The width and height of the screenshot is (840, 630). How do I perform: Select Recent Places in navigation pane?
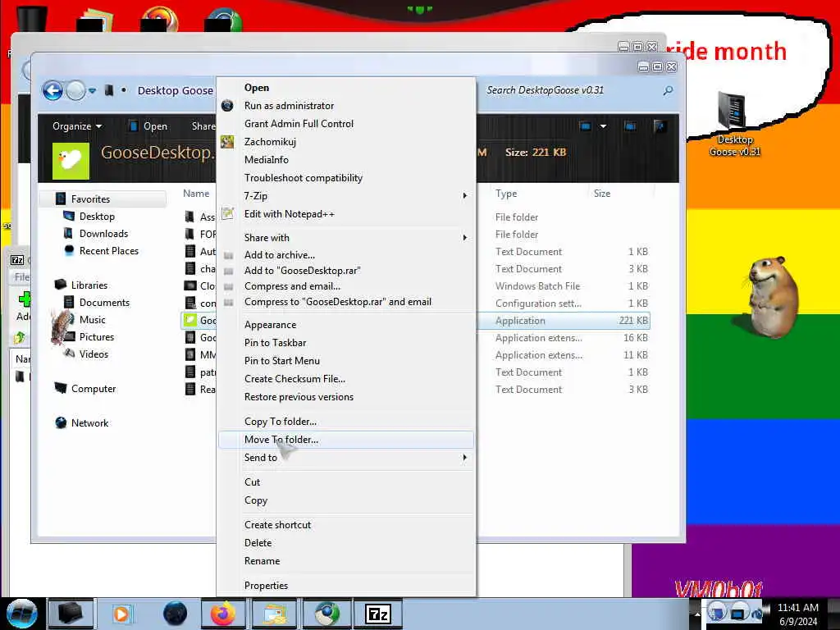pos(109,251)
